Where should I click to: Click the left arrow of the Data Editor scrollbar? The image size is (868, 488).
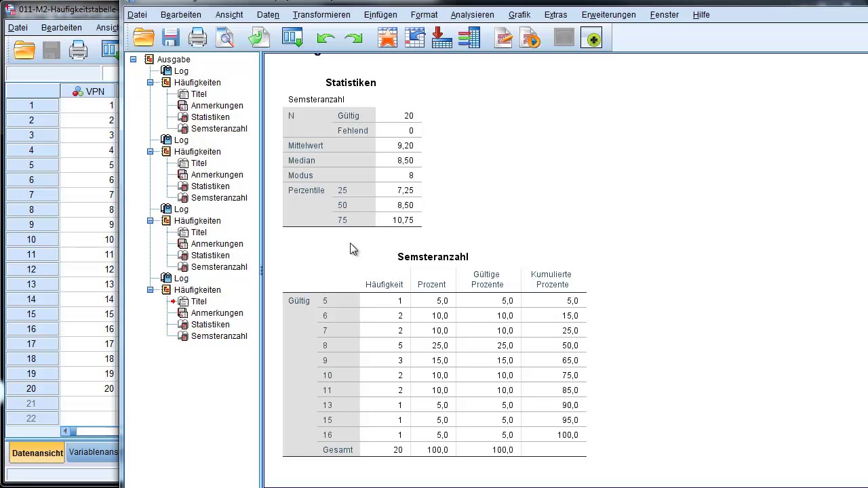point(65,431)
